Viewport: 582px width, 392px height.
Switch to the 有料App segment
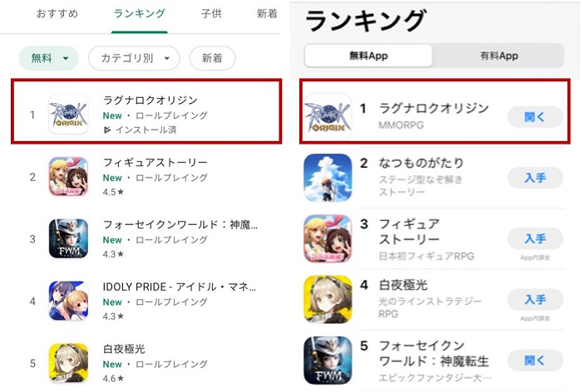tap(499, 56)
